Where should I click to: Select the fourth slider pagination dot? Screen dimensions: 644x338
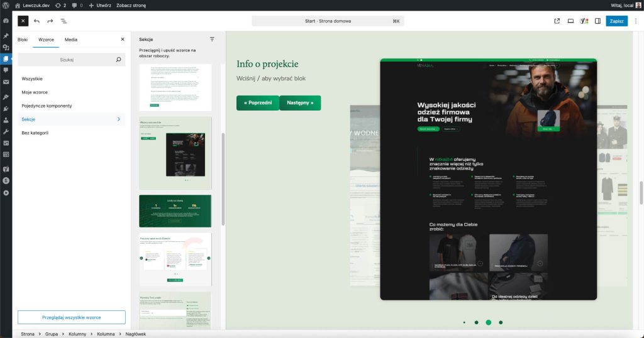[x=501, y=322]
